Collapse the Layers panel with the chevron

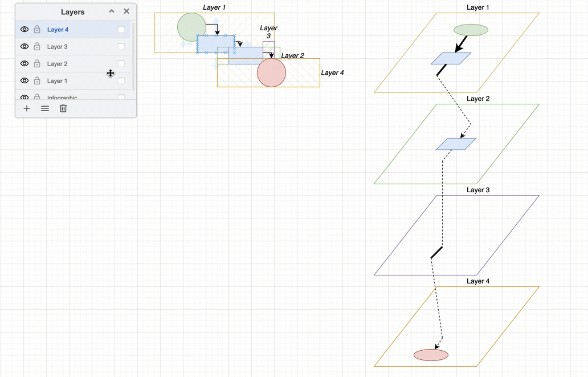coord(112,11)
